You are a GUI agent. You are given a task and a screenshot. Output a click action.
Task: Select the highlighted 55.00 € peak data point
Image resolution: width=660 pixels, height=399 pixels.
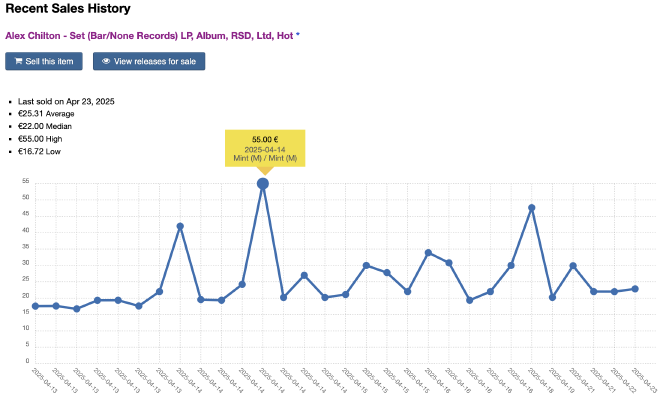click(x=263, y=184)
